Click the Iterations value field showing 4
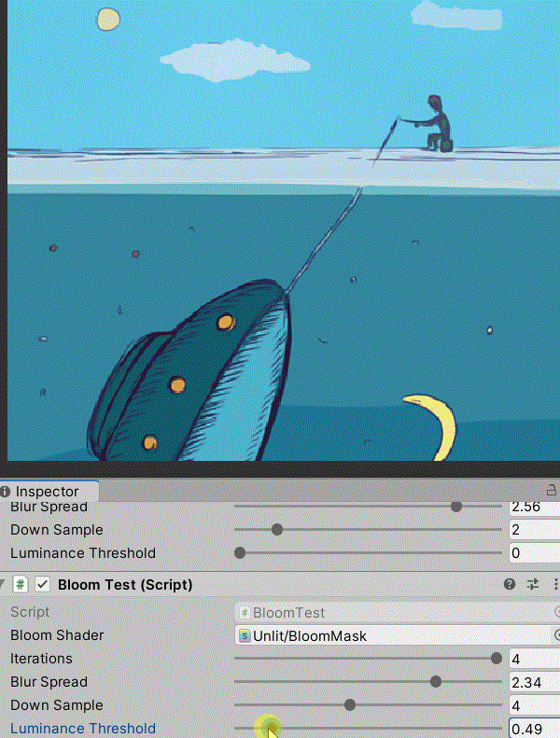The height and width of the screenshot is (738, 560). 535,659
